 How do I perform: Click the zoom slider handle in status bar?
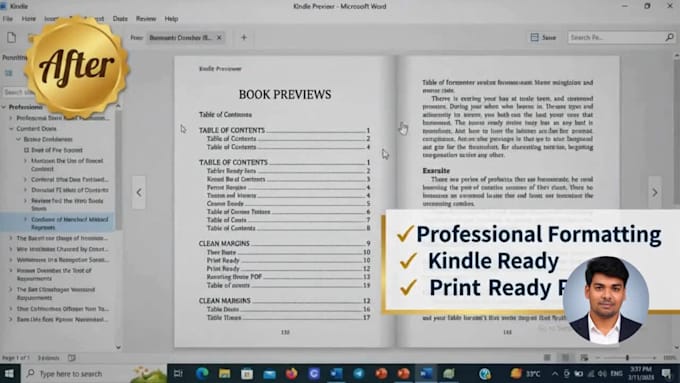(627, 357)
